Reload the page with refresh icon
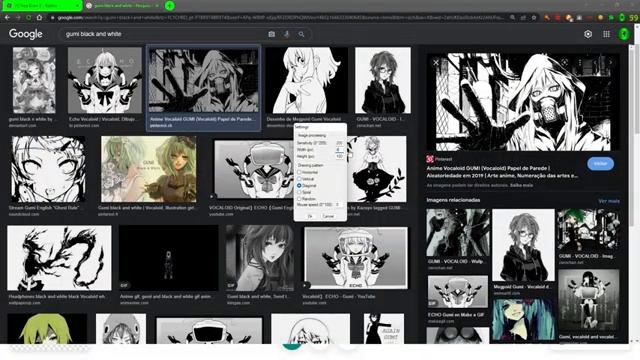This screenshot has width=640, height=360. [x=29, y=18]
